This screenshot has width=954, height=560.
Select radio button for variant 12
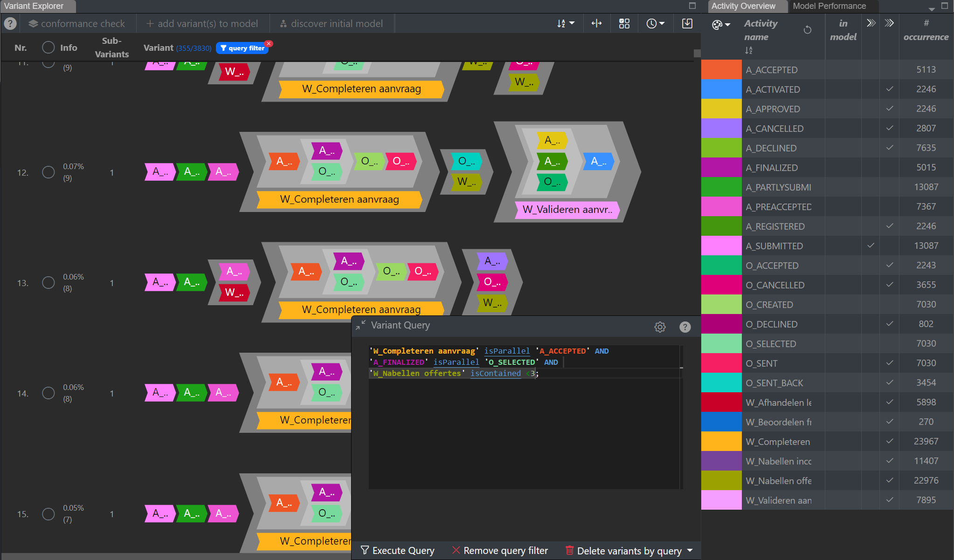[48, 172]
